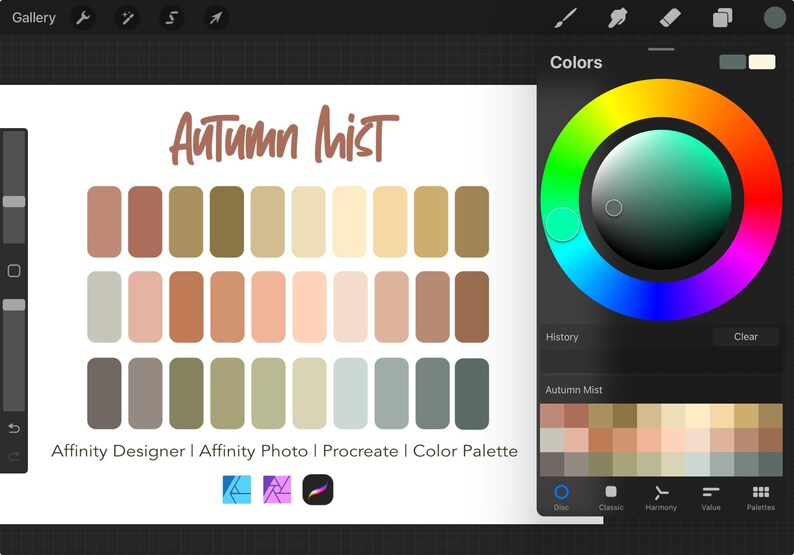The width and height of the screenshot is (794, 555).
Task: Click the Autumn Mist palette title
Action: (x=574, y=389)
